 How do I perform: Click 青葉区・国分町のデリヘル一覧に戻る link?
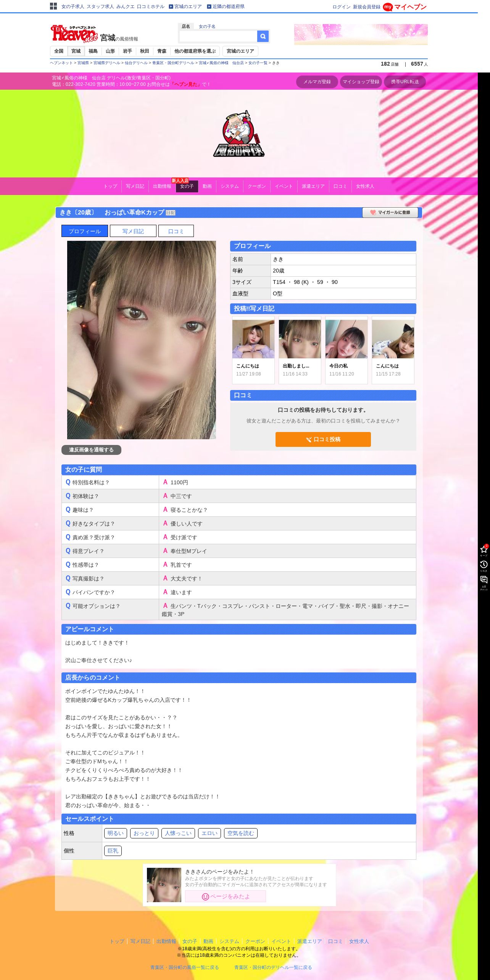pos(273,967)
